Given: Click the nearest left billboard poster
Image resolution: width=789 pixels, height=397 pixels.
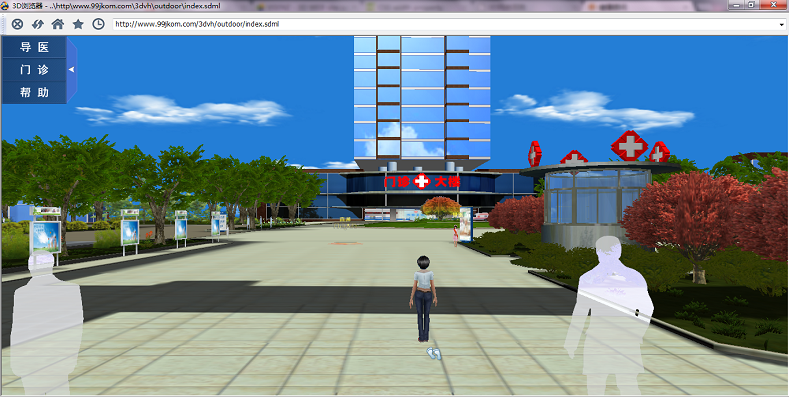Looking at the screenshot, I should 45,237.
